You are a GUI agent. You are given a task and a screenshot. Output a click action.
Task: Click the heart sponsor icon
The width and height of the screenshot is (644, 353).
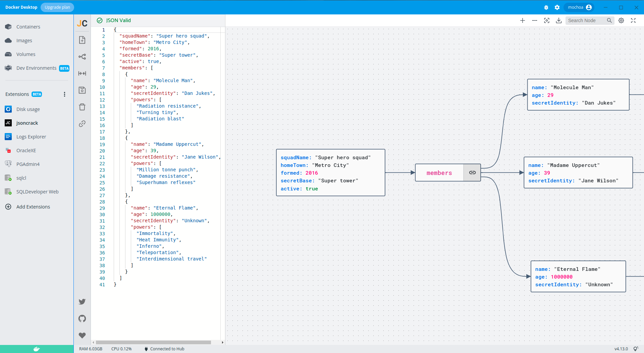82,335
